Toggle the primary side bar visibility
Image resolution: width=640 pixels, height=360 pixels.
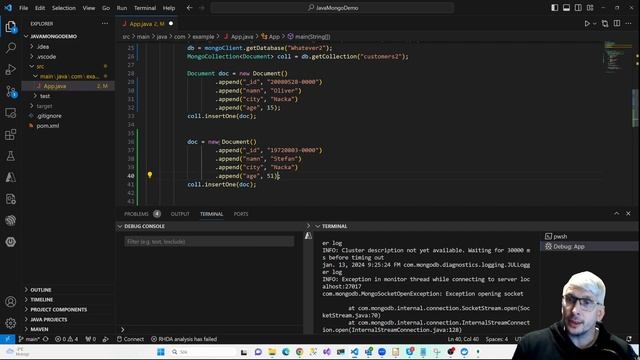[554, 8]
